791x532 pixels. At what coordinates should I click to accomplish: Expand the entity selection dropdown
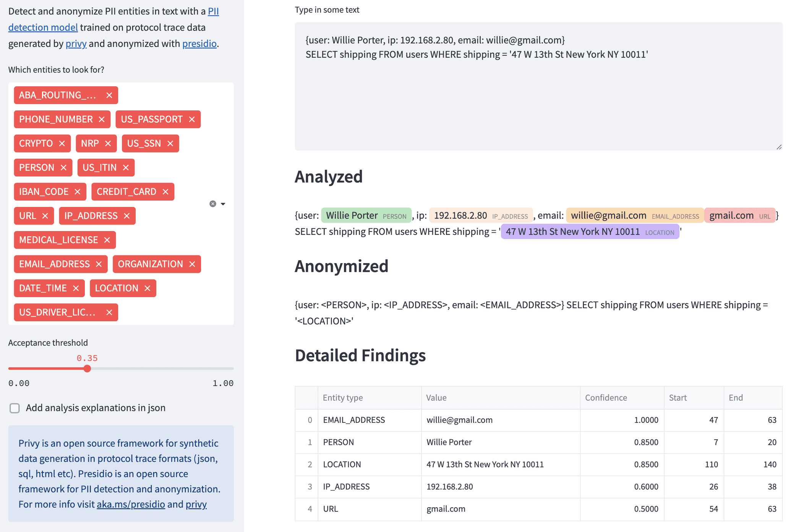[x=223, y=204]
